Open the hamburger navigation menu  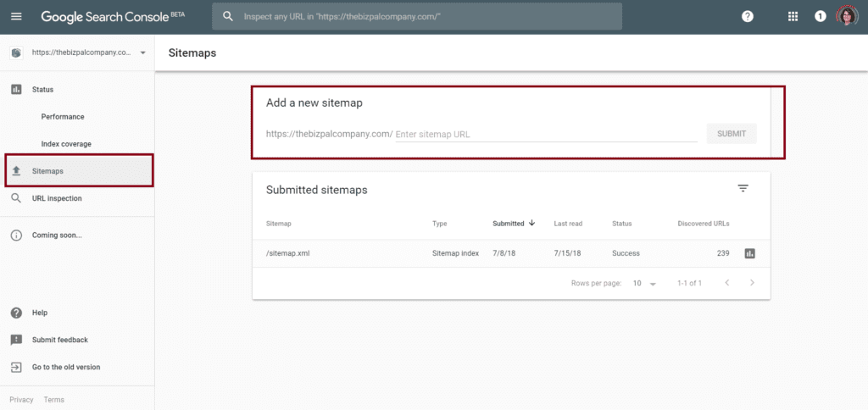(x=17, y=17)
